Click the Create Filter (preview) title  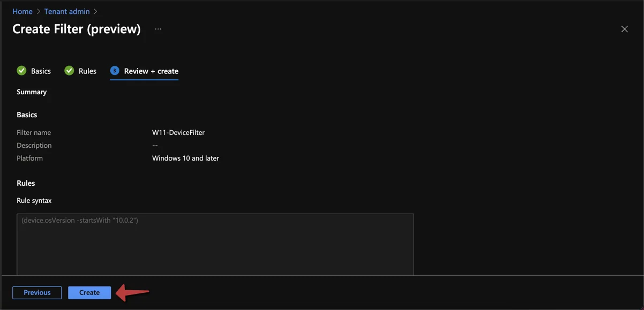(77, 29)
